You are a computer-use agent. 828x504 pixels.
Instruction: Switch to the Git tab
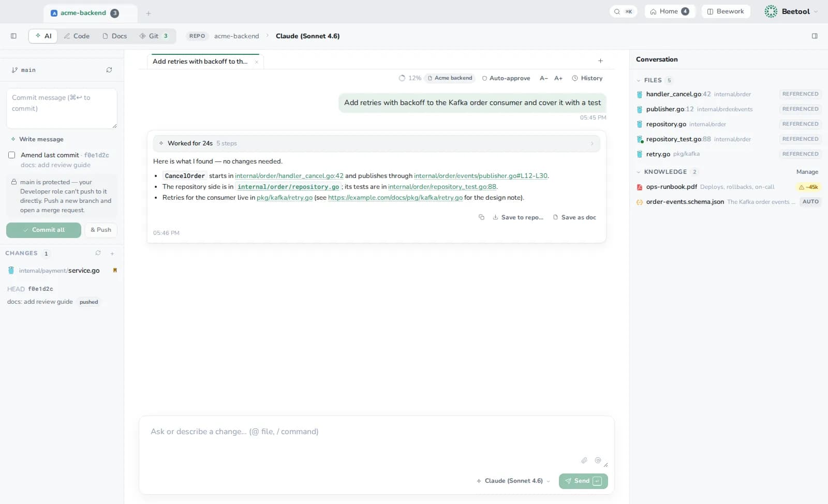154,36
